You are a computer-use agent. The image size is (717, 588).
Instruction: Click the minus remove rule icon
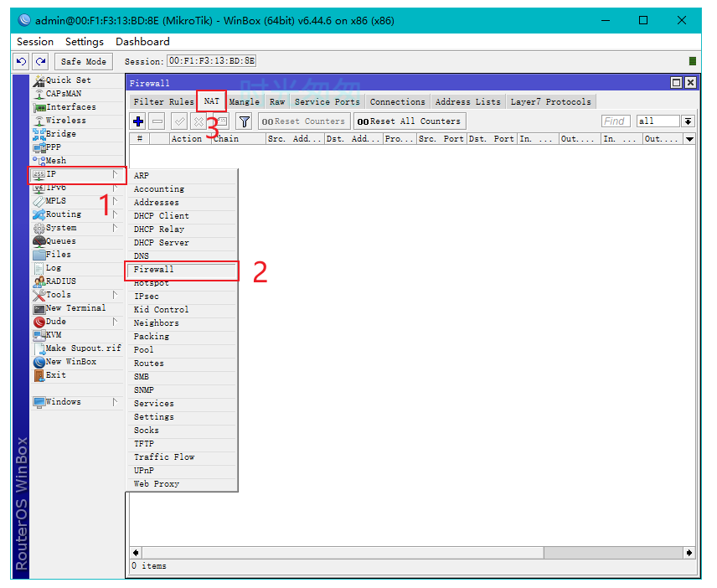tap(157, 121)
